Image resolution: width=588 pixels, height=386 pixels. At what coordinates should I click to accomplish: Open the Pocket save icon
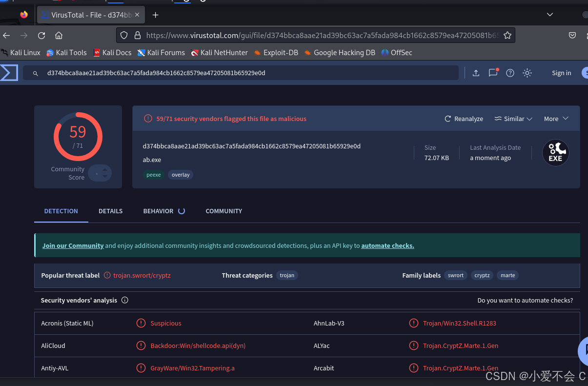[572, 35]
